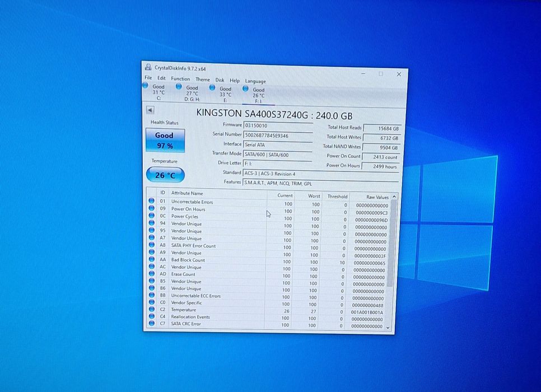Click the CrystalDiskInfo title bar icon
The height and width of the screenshot is (392, 541).
pyautogui.click(x=148, y=67)
